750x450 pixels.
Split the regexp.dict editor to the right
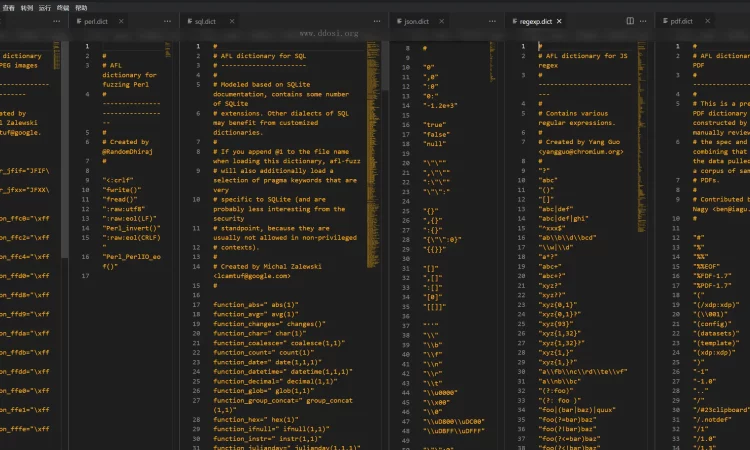630,21
